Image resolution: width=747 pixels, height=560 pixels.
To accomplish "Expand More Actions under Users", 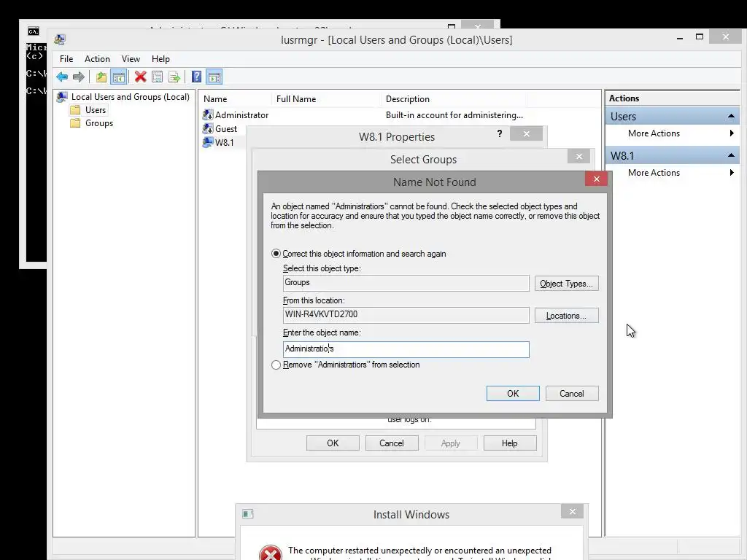I will click(x=731, y=133).
